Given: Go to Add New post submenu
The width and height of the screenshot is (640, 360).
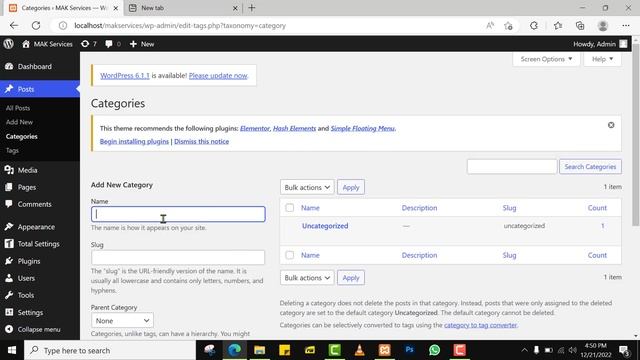Looking at the screenshot, I should (x=19, y=122).
